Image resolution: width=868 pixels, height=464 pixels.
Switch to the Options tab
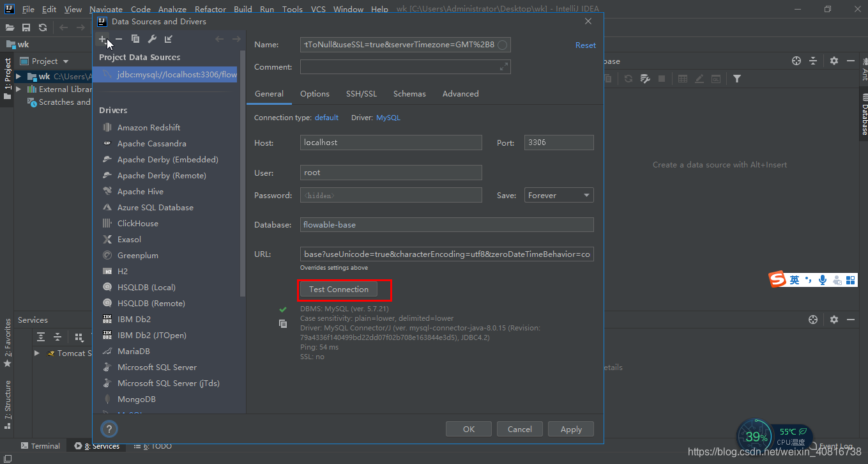[x=315, y=93]
